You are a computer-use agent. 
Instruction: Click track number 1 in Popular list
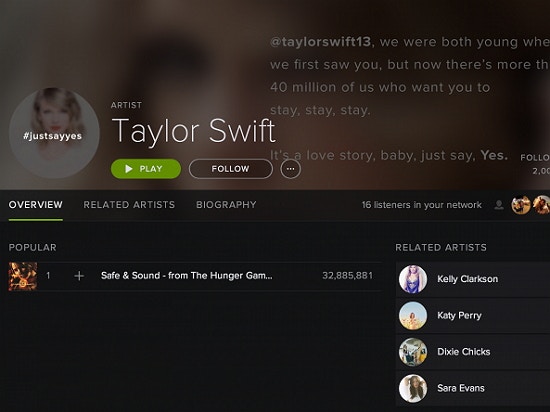[48, 276]
